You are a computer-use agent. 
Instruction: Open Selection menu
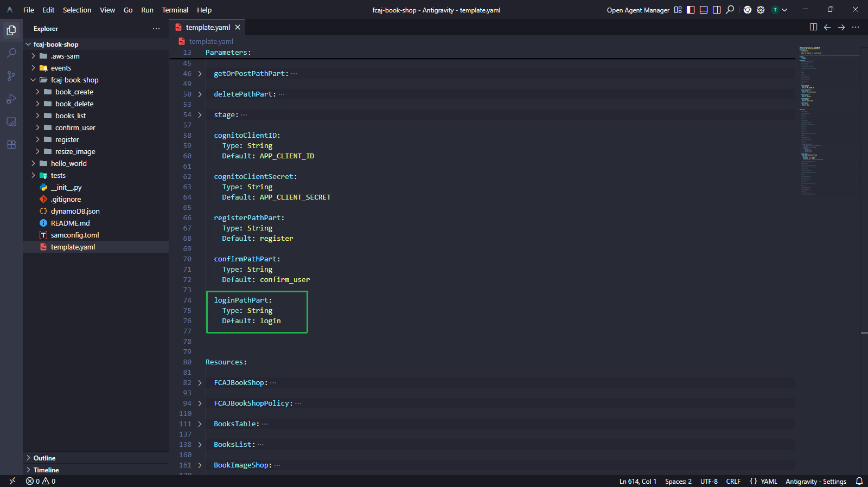77,10
